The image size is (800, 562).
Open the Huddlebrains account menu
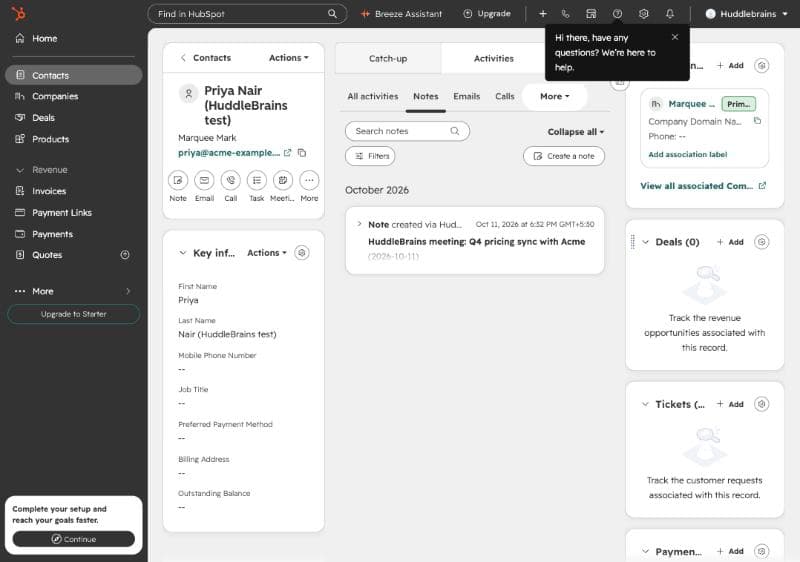tap(746, 14)
